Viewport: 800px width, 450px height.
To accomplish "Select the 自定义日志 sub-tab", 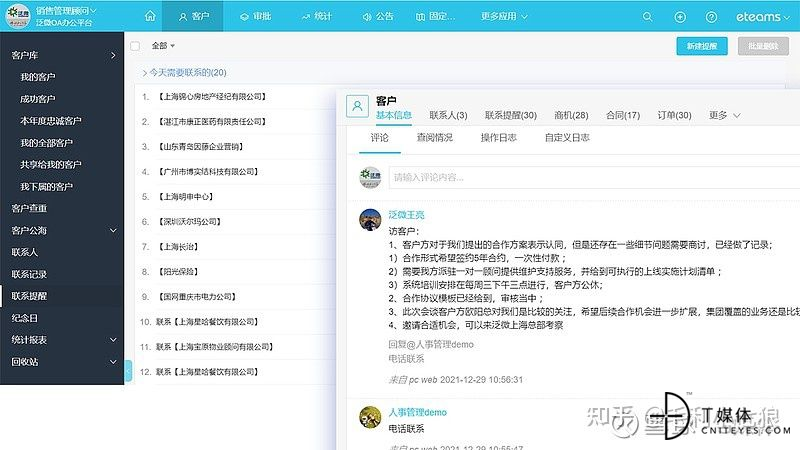I will point(567,138).
